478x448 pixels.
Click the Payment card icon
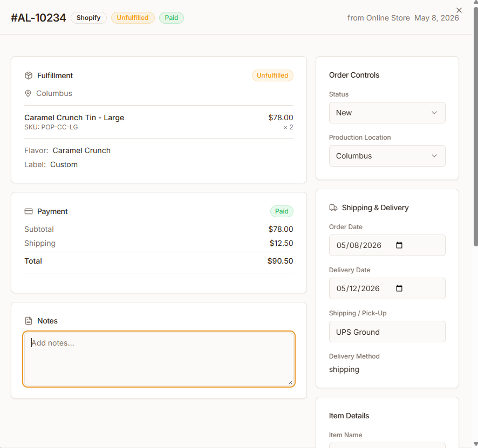click(x=29, y=211)
